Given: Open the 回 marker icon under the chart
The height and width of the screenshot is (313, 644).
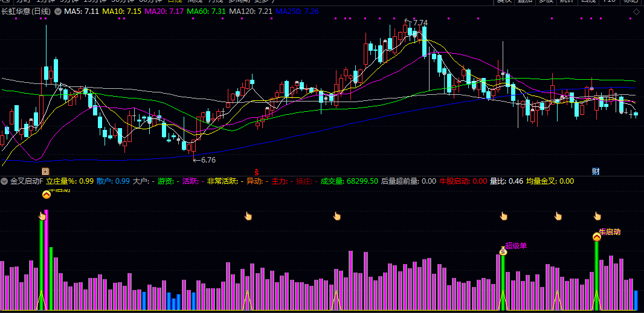Looking at the screenshot, I should pos(45,171).
